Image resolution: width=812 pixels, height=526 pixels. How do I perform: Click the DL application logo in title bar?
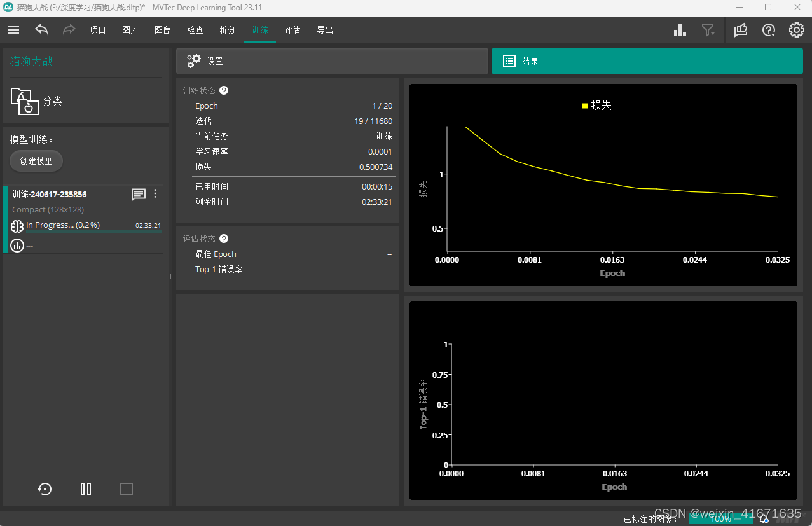[8, 7]
